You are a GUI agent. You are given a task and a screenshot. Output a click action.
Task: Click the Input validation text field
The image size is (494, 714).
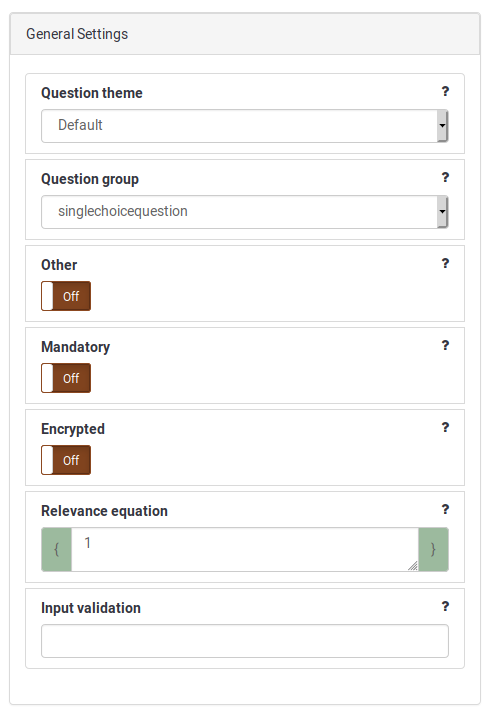tap(245, 641)
